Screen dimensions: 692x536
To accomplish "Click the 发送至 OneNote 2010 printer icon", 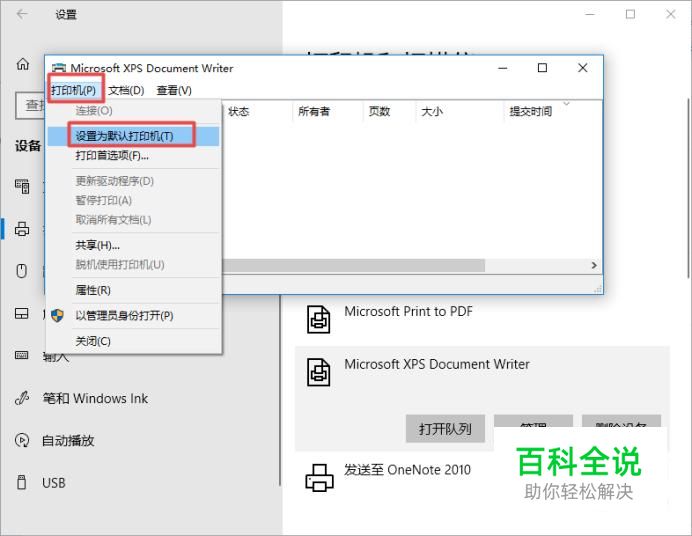I will [320, 477].
